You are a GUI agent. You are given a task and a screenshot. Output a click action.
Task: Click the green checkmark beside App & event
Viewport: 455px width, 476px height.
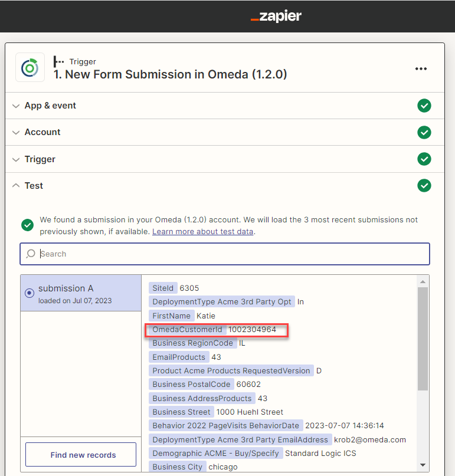tap(424, 106)
